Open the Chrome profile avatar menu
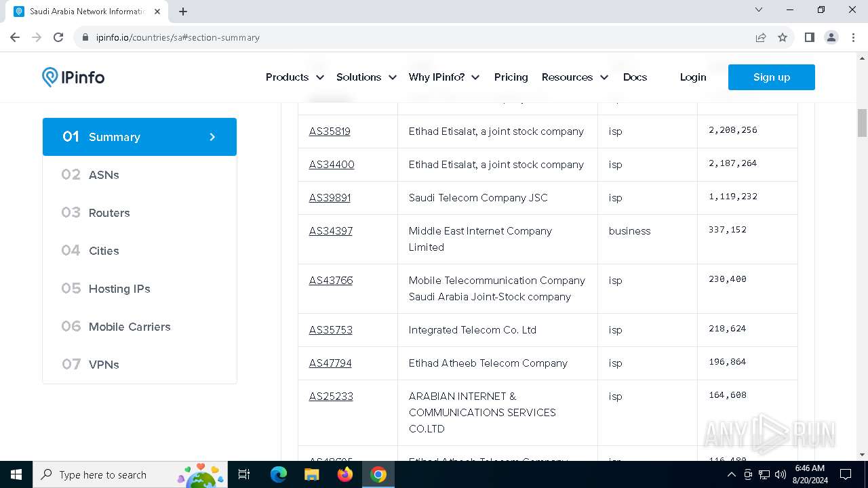 tap(831, 37)
